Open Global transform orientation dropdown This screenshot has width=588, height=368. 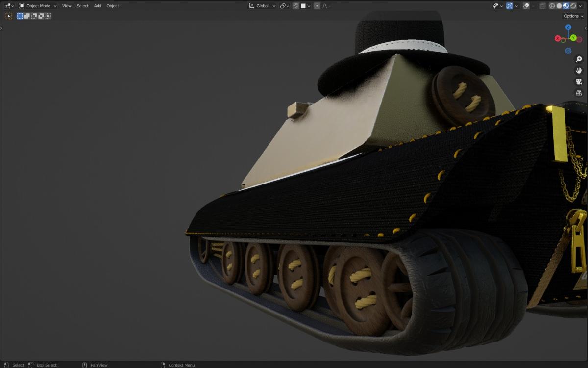click(262, 6)
